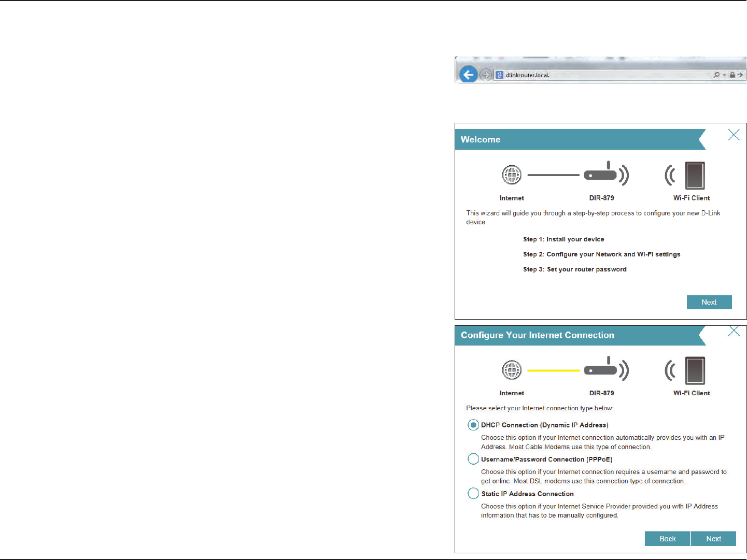Click the padlock security icon in address bar
The image size is (747, 560).
[732, 75]
